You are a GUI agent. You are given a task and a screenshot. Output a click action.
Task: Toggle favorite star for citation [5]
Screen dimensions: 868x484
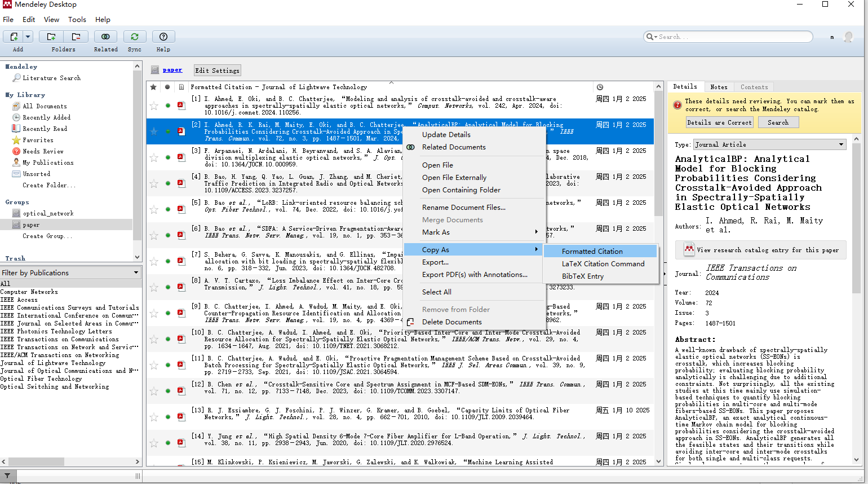[153, 209]
